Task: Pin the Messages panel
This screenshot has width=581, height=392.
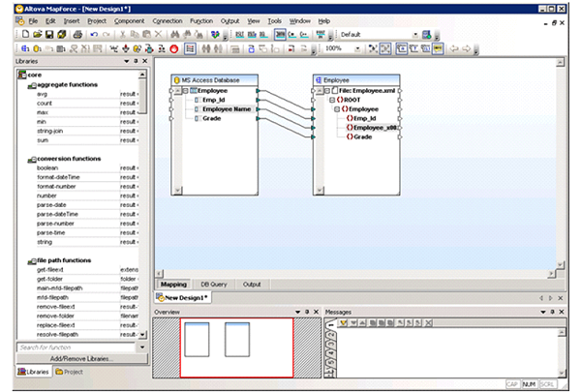Action: [553, 312]
